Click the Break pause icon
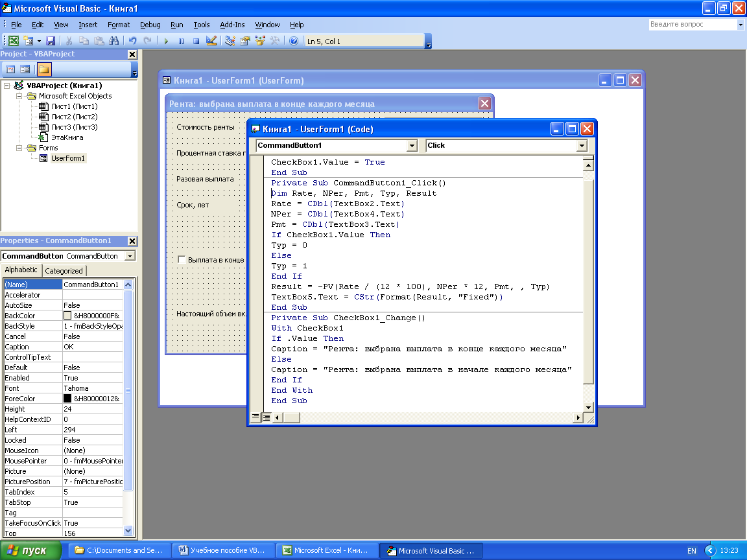This screenshot has width=747, height=560. point(181,41)
